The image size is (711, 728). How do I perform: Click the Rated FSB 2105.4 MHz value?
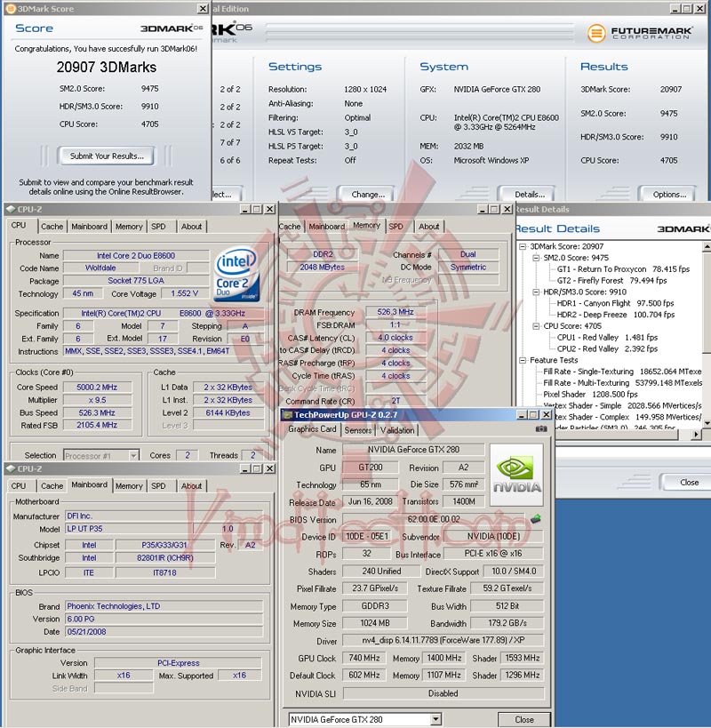pos(97,425)
